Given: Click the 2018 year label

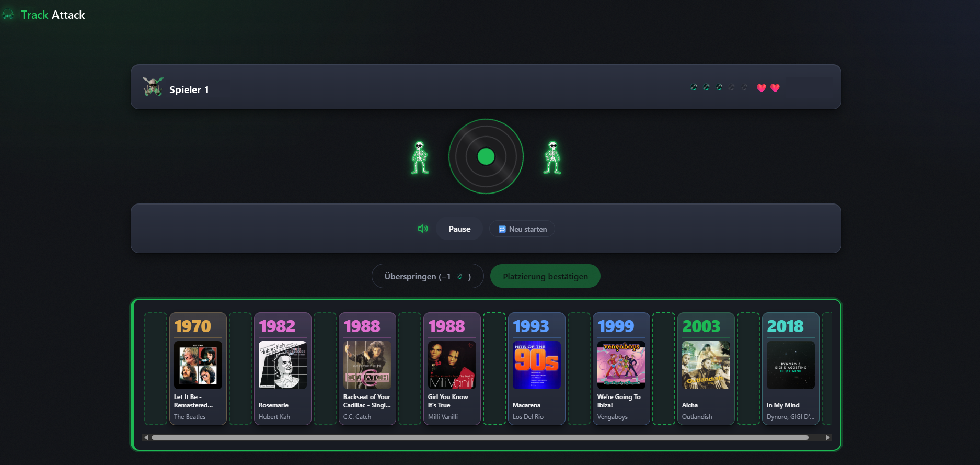Looking at the screenshot, I should [785, 326].
